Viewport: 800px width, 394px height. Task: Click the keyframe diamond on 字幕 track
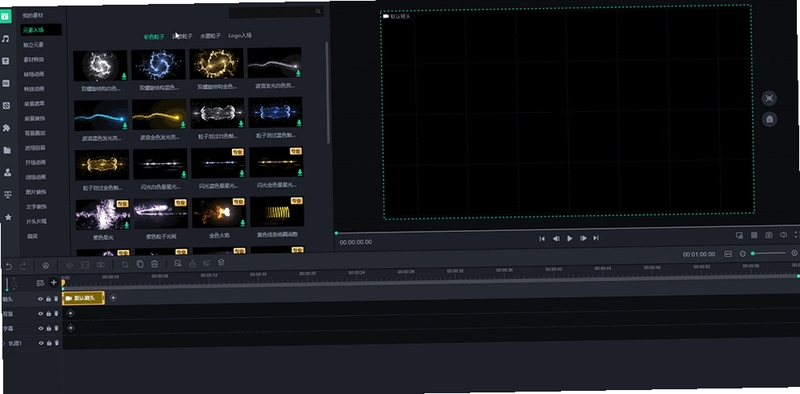[70, 328]
